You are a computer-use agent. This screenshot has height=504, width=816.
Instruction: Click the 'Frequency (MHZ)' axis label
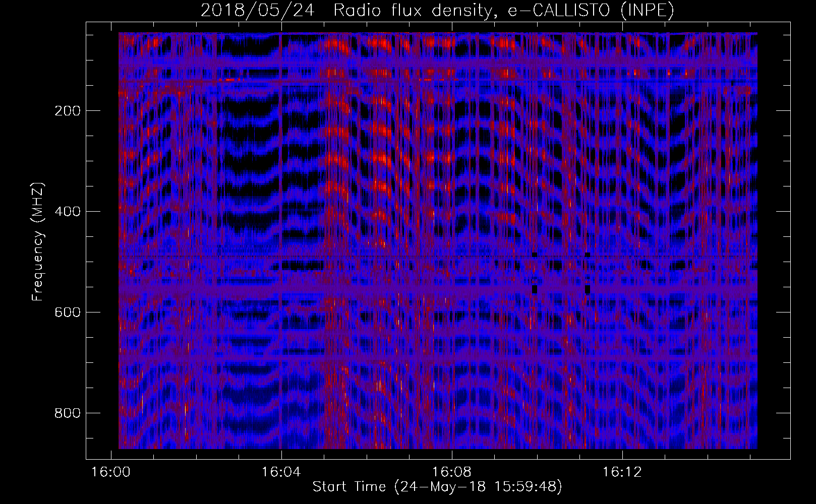coord(38,242)
